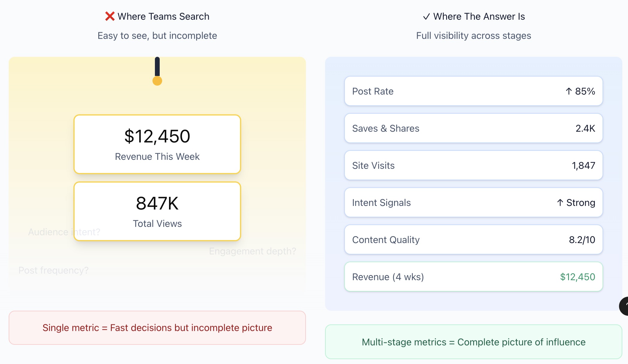
Task: Select the $12,450 Revenue This Week card
Action: [157, 144]
